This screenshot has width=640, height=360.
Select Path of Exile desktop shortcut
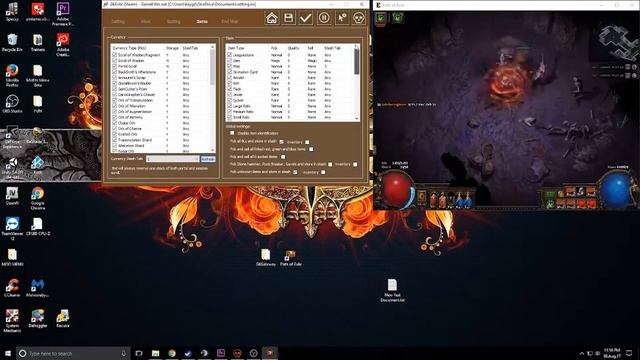[x=291, y=258]
